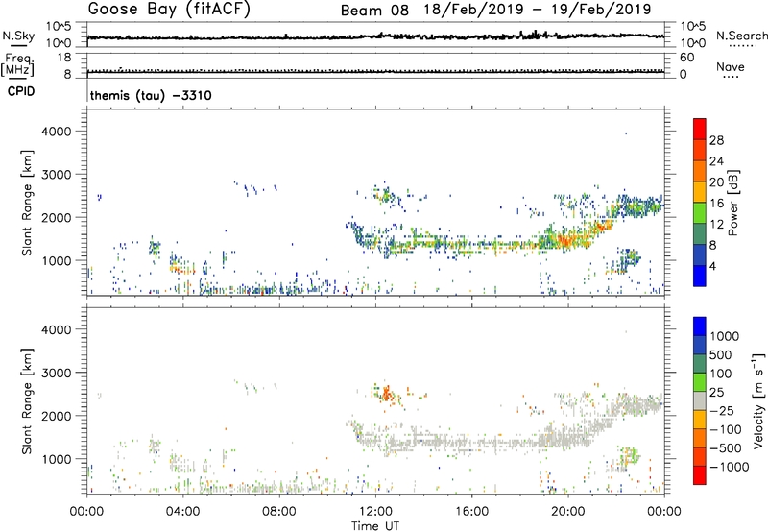
Task: Click the '3000' tick on the power panel
Action: coord(56,175)
